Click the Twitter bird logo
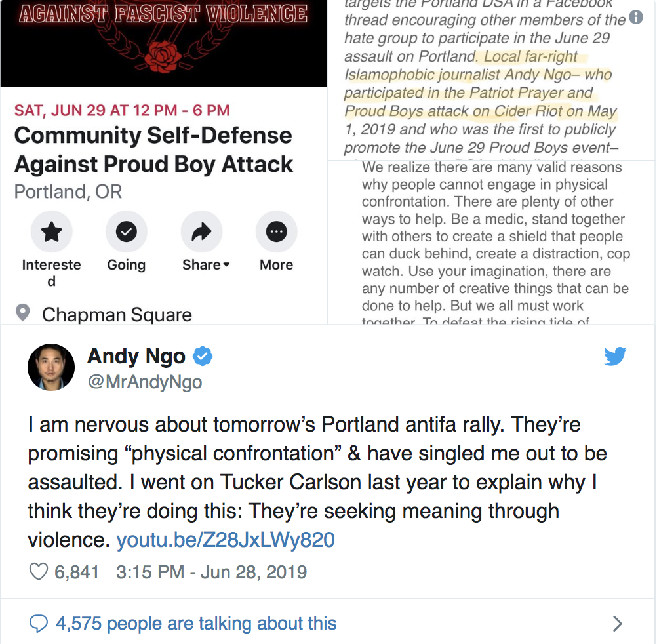Image resolution: width=657 pixels, height=644 pixels. 615,356
